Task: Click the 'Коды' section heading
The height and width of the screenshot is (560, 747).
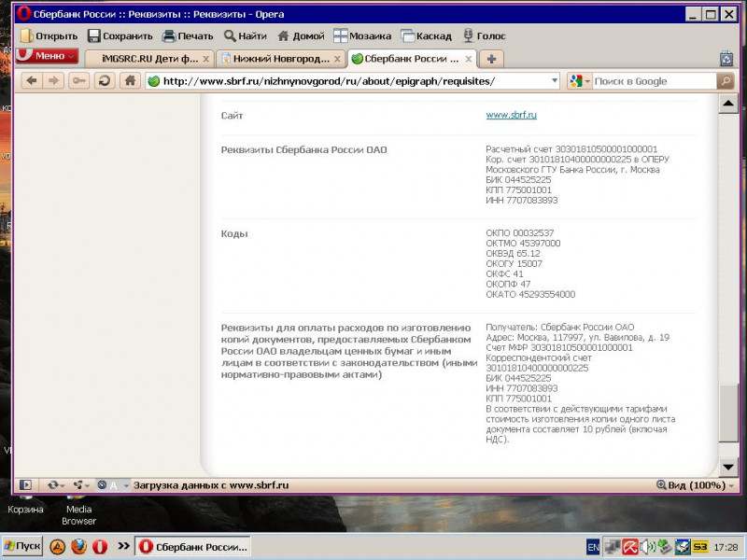Action: point(234,234)
